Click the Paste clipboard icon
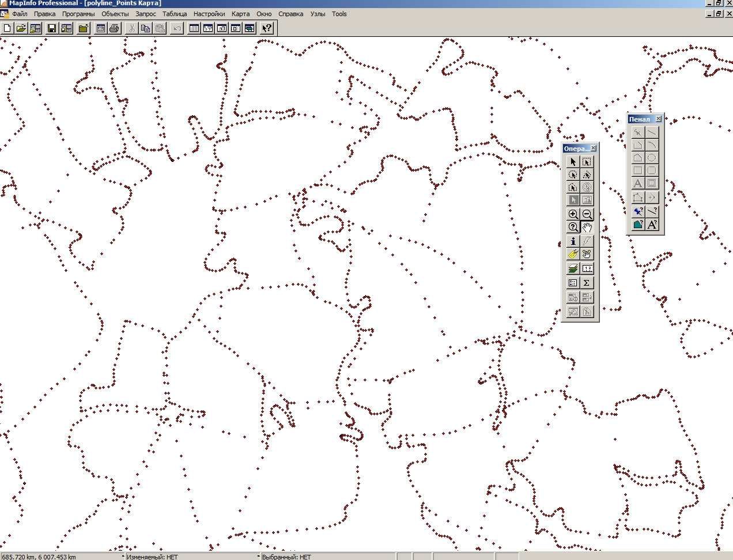The image size is (733, 560). (x=160, y=28)
